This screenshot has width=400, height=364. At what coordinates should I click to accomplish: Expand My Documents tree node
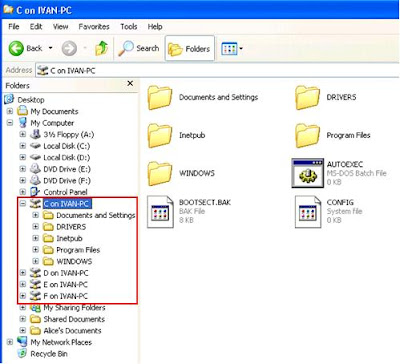(10, 111)
